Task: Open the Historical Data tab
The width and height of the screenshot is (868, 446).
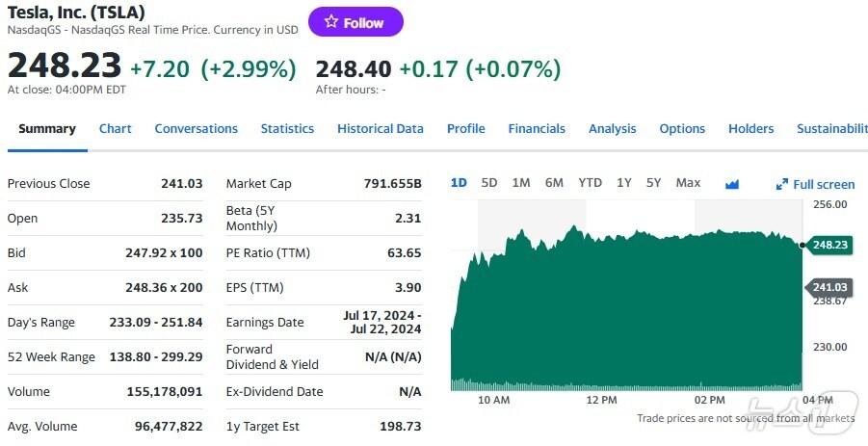Action: [380, 129]
